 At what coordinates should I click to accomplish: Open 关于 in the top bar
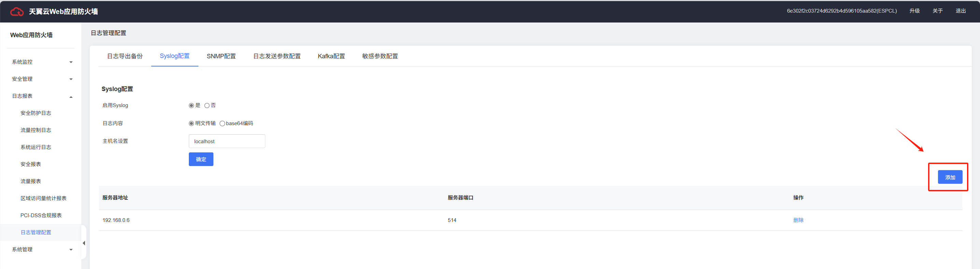(937, 11)
